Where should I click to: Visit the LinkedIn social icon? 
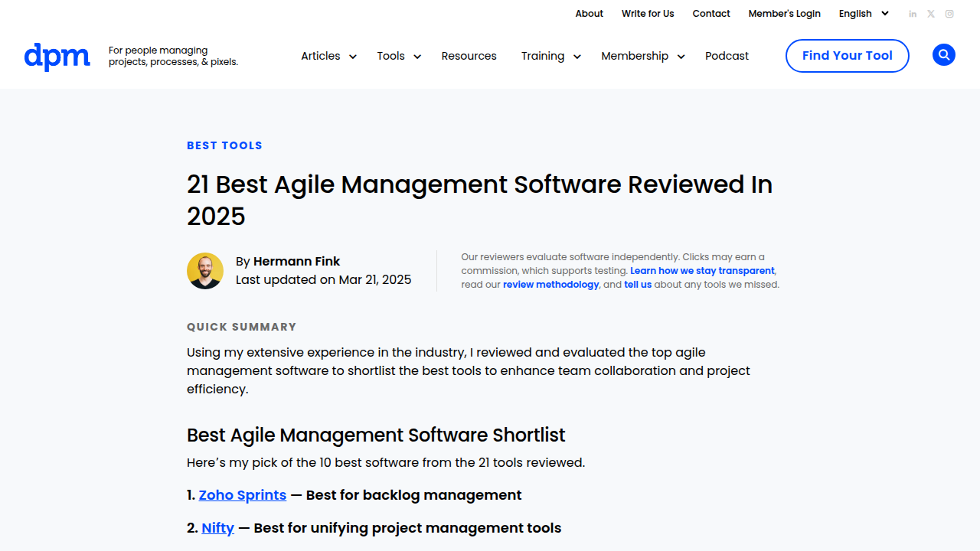pyautogui.click(x=913, y=14)
